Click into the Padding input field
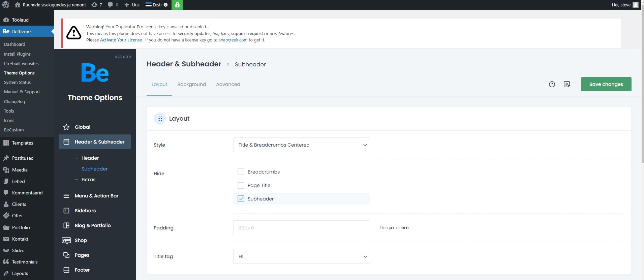This screenshot has height=280, width=644. [x=301, y=228]
